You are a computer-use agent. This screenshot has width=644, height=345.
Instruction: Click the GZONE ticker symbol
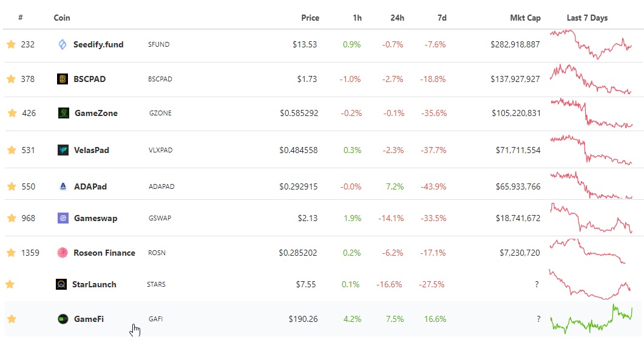160,113
